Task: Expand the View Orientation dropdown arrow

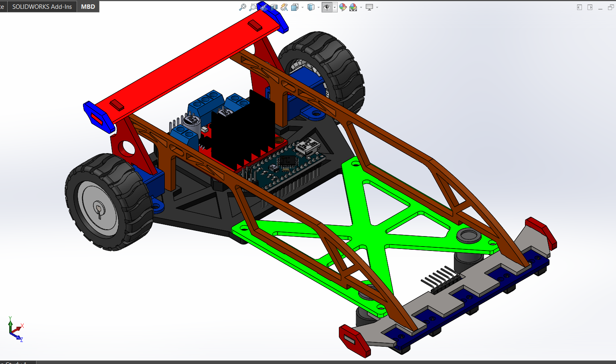Action: [302, 7]
